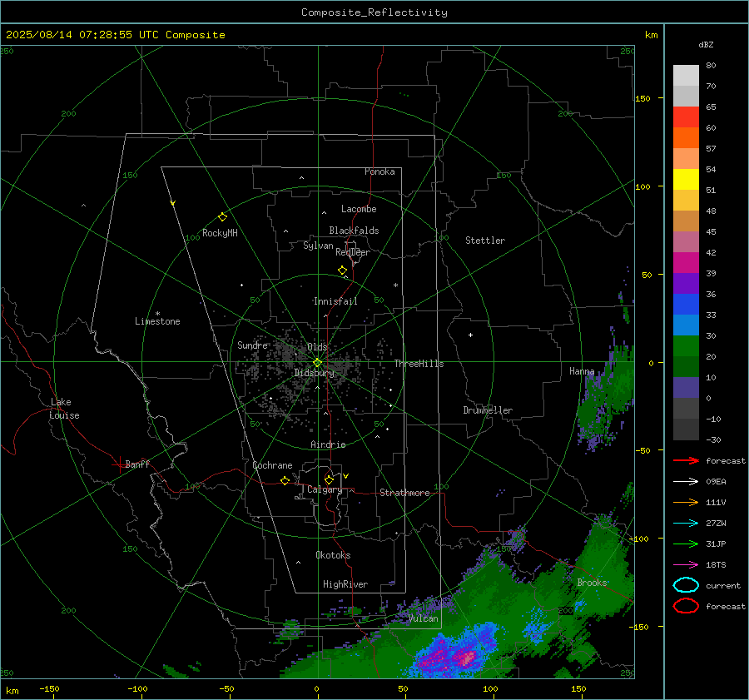Click the Limestone label

(157, 321)
